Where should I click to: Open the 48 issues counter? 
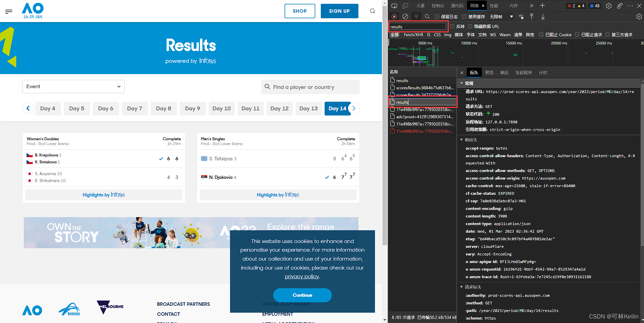pos(595,6)
